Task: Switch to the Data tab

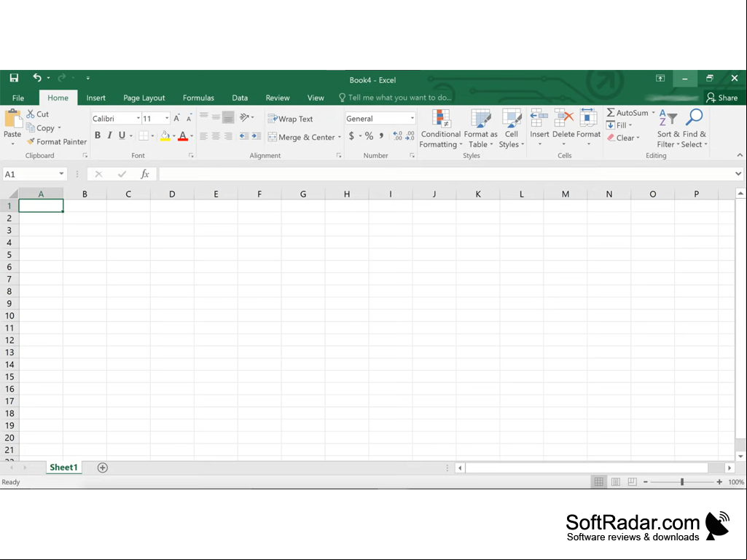Action: click(x=240, y=98)
